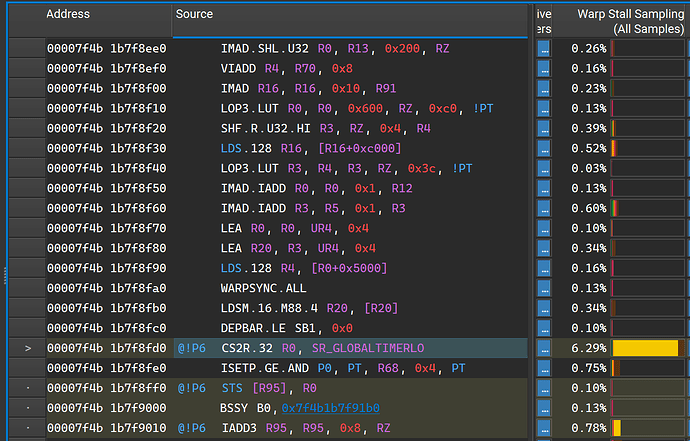This screenshot has width=690, height=441.
Task: Click the > marker beside the CS2R.32 row
Action: point(27,348)
